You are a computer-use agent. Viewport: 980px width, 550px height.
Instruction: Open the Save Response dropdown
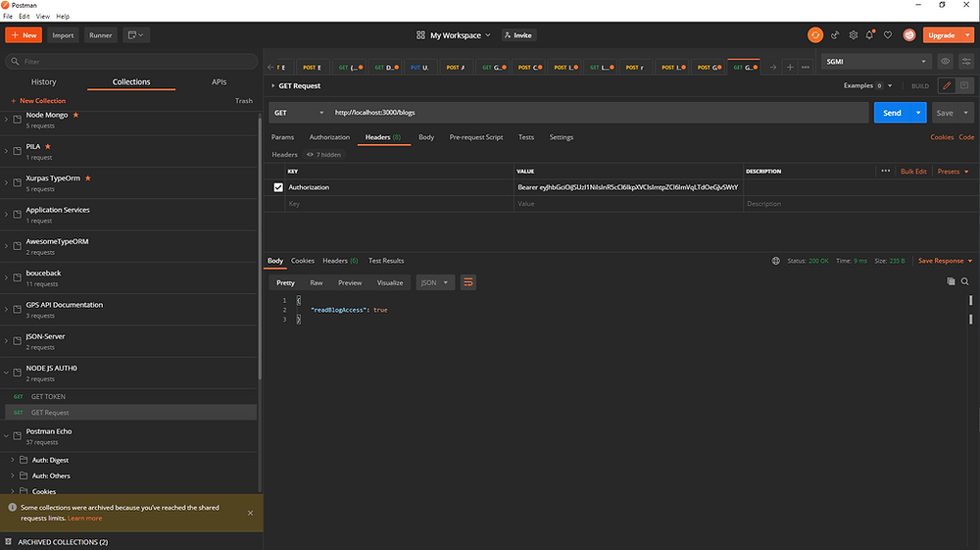click(945, 261)
